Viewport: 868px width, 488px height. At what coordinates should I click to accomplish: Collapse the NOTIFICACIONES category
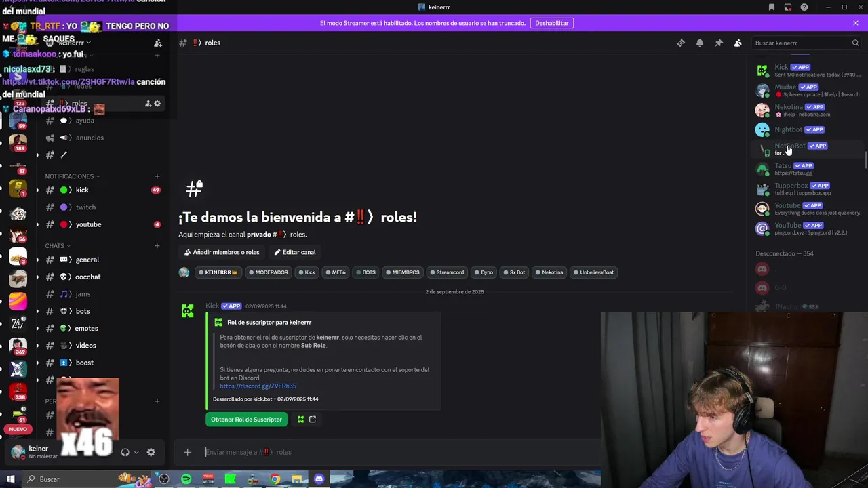click(x=72, y=176)
